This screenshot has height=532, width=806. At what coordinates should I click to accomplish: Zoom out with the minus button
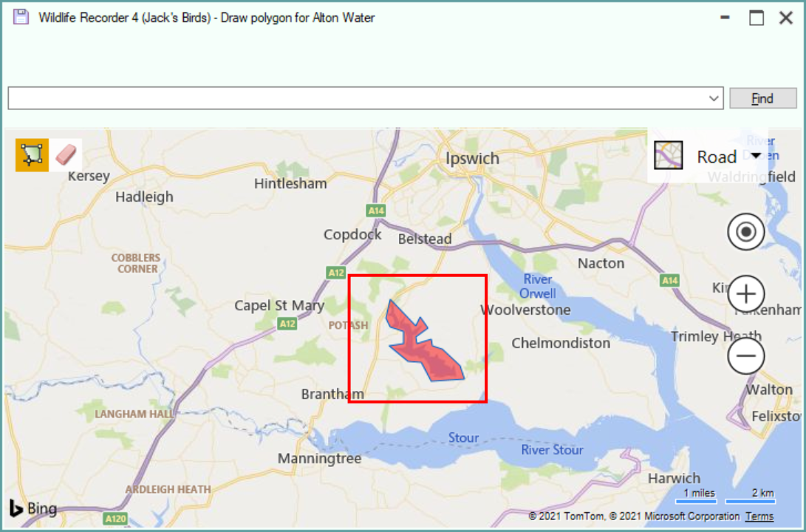[746, 355]
